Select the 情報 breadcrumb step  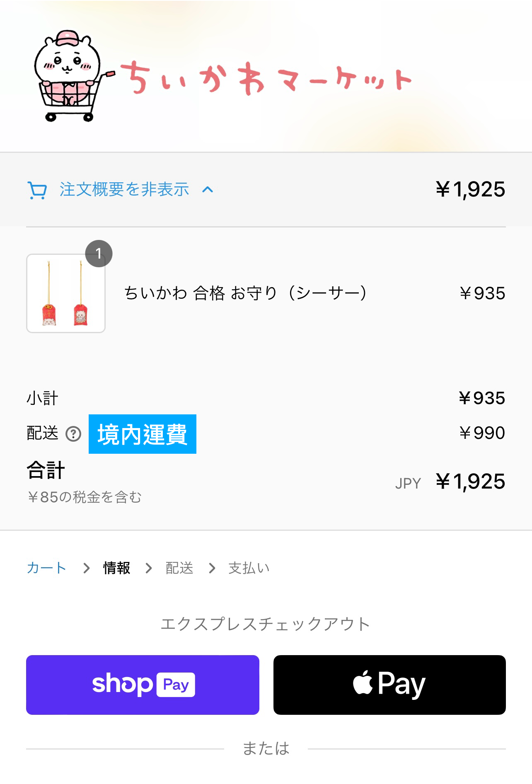pyautogui.click(x=117, y=568)
